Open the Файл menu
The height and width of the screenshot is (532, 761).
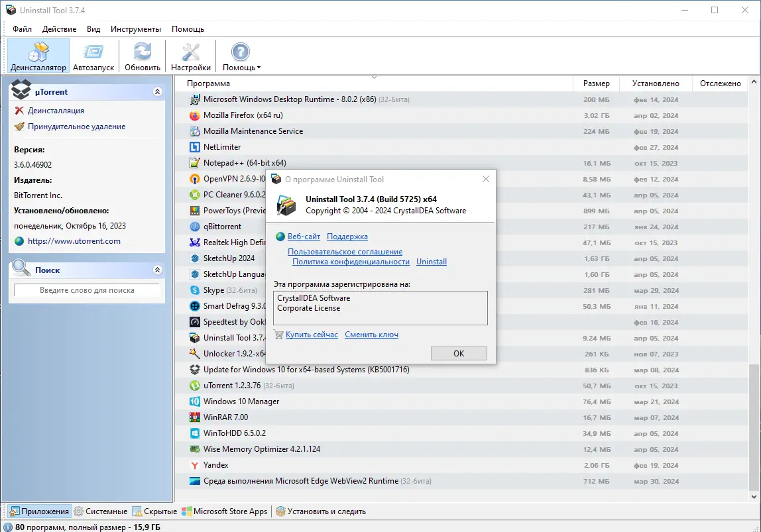click(x=23, y=29)
